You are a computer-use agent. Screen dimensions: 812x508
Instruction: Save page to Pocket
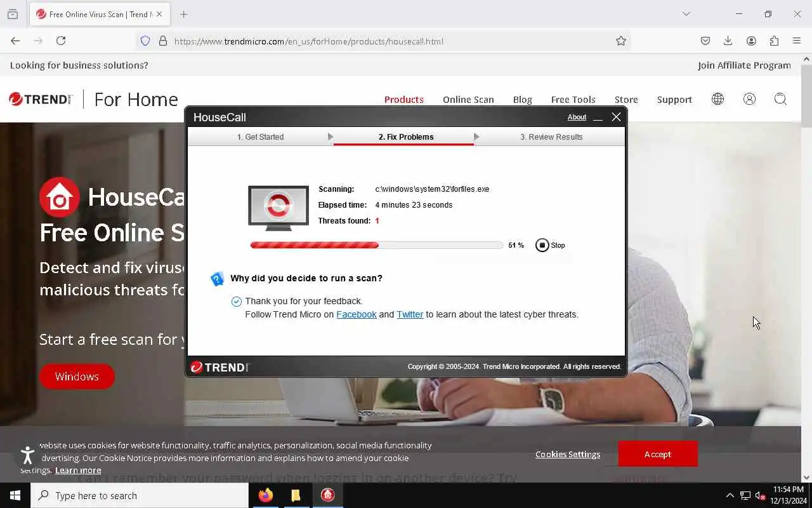tap(705, 41)
